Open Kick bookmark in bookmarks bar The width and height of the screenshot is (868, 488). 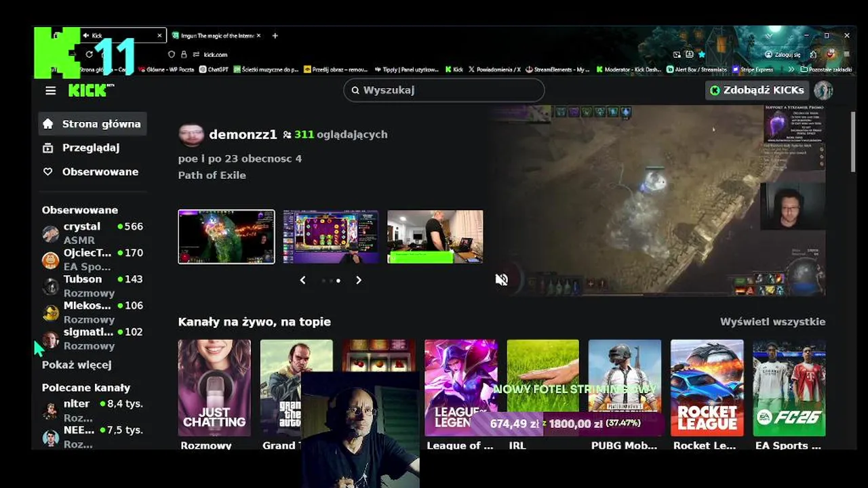coord(454,69)
